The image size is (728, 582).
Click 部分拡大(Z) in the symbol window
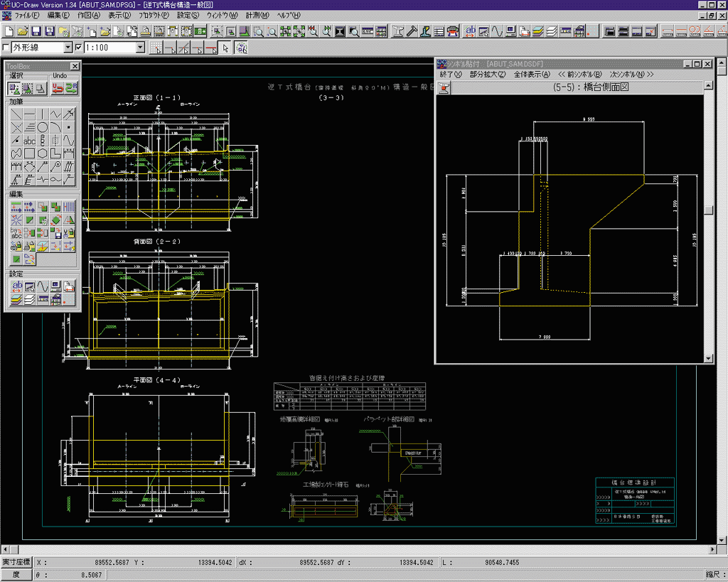[488, 75]
